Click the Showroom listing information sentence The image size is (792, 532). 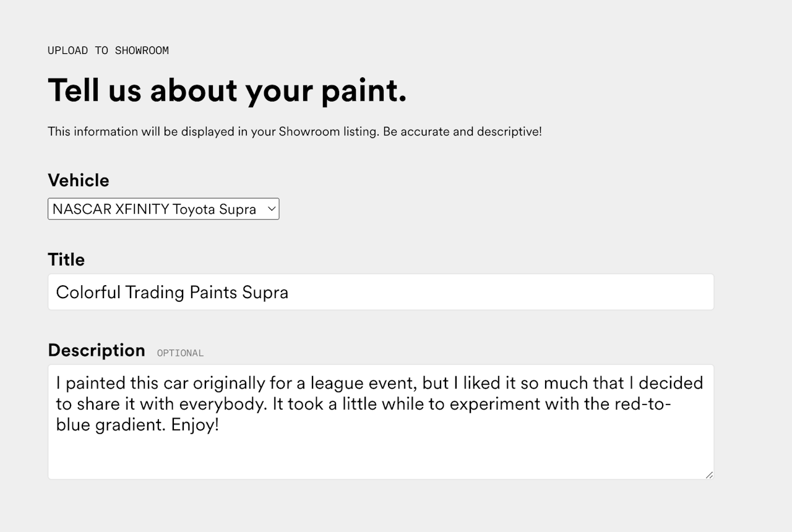[x=295, y=132]
